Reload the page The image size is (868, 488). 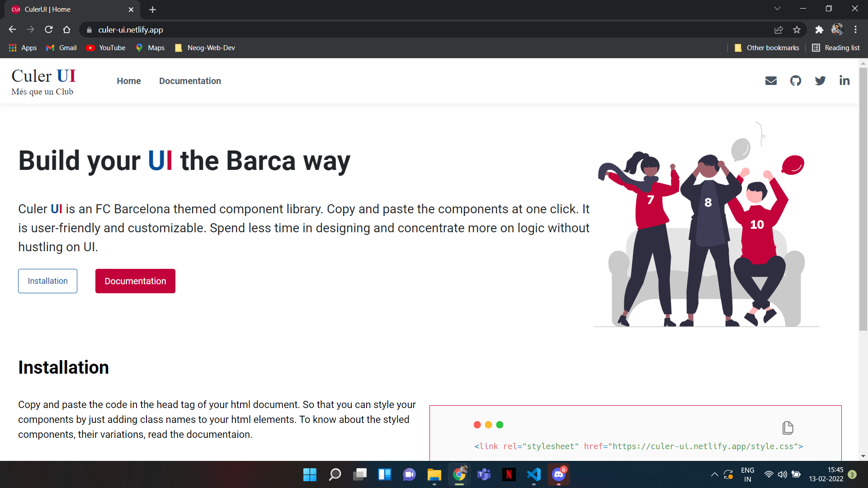click(49, 30)
